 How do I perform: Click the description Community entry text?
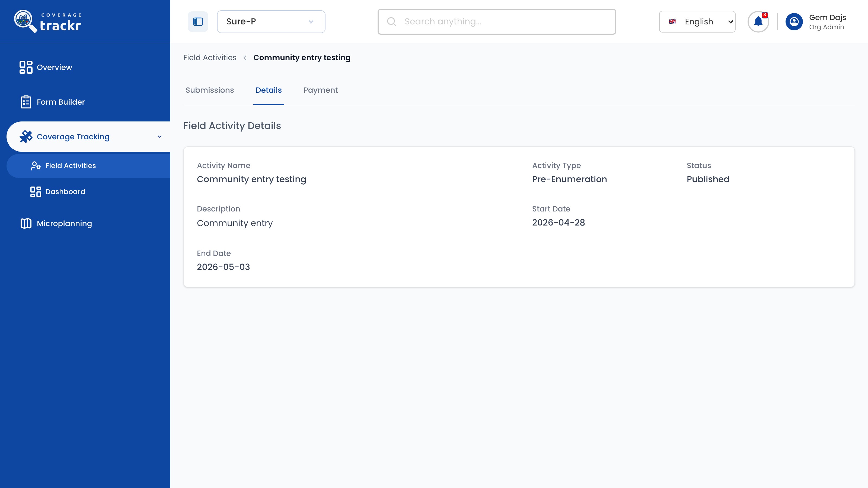coord(235,223)
